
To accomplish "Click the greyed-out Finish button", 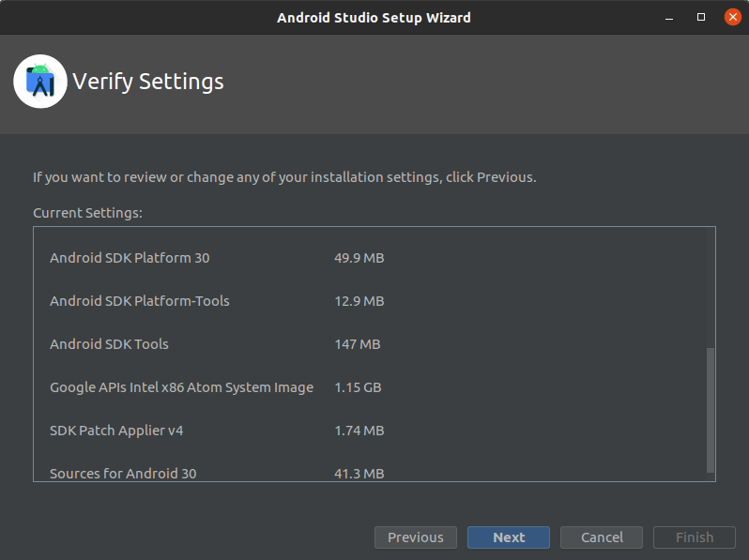I will 695,537.
